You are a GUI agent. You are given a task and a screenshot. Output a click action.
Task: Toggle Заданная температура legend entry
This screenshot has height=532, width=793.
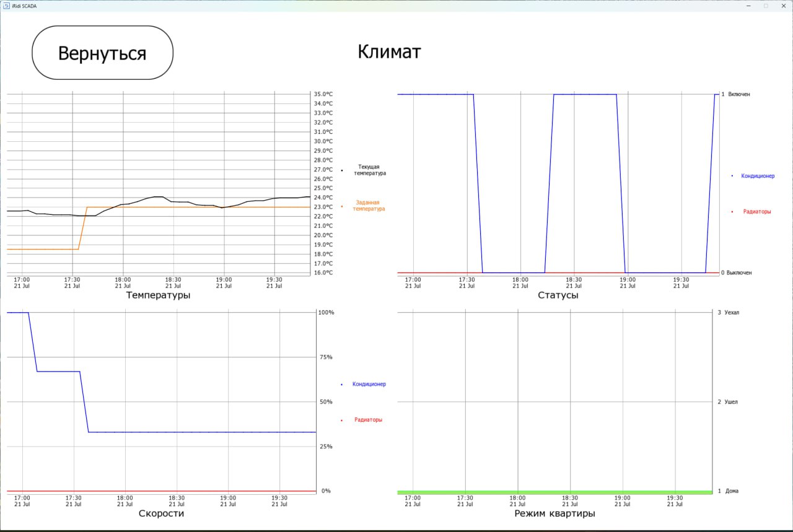pos(369,206)
